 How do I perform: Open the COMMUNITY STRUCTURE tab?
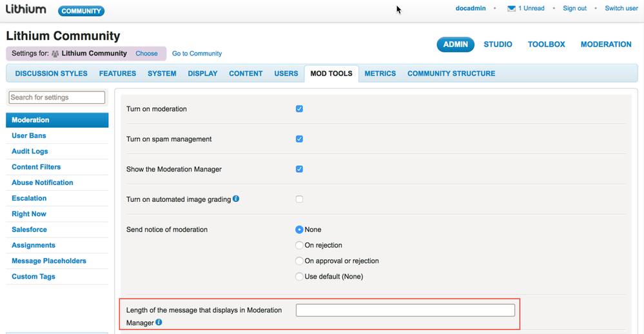[x=451, y=74]
